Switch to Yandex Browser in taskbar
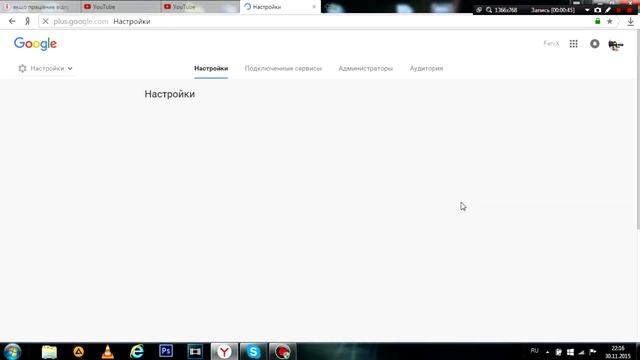Viewport: 640px width, 360px height. point(224,351)
